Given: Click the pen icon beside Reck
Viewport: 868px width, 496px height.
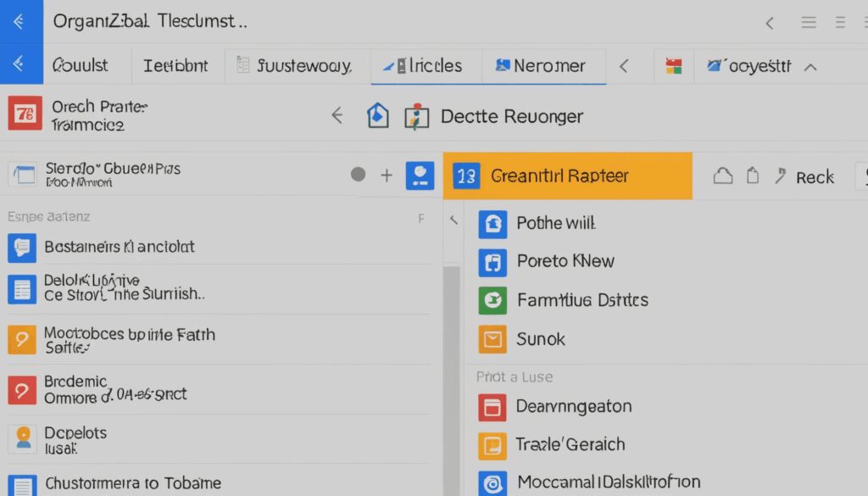Looking at the screenshot, I should (x=780, y=176).
